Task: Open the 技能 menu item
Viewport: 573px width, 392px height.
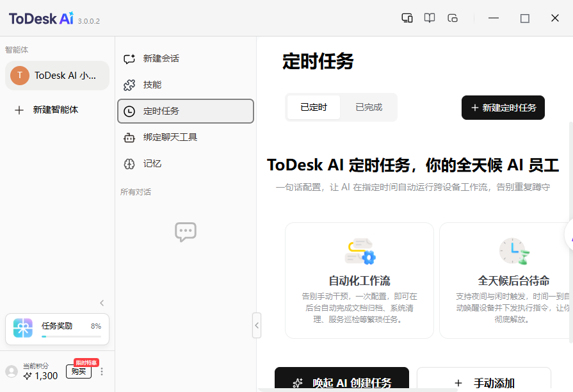Action: point(186,85)
